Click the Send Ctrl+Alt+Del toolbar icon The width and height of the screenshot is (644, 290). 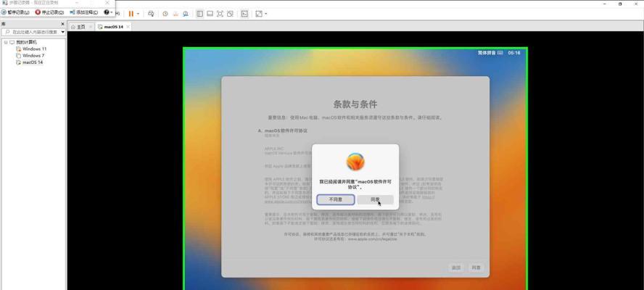tap(151, 14)
